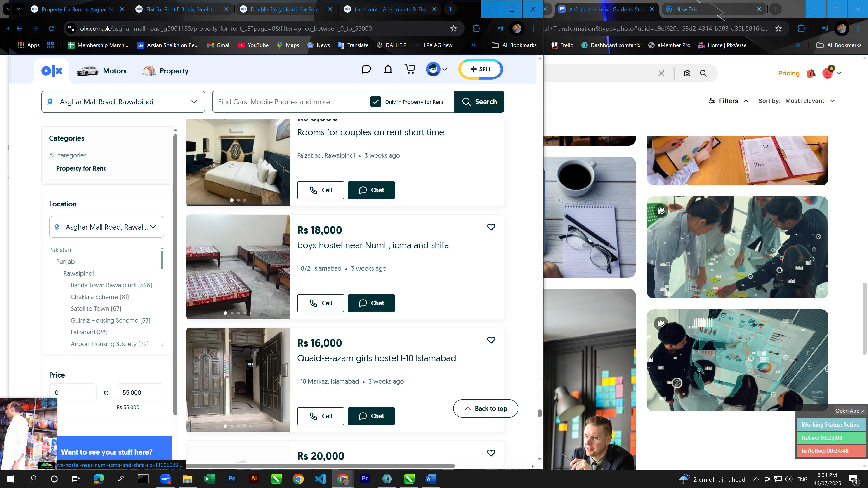The height and width of the screenshot is (488, 868).
Task: Open the OLX chat messages icon
Action: 366,69
